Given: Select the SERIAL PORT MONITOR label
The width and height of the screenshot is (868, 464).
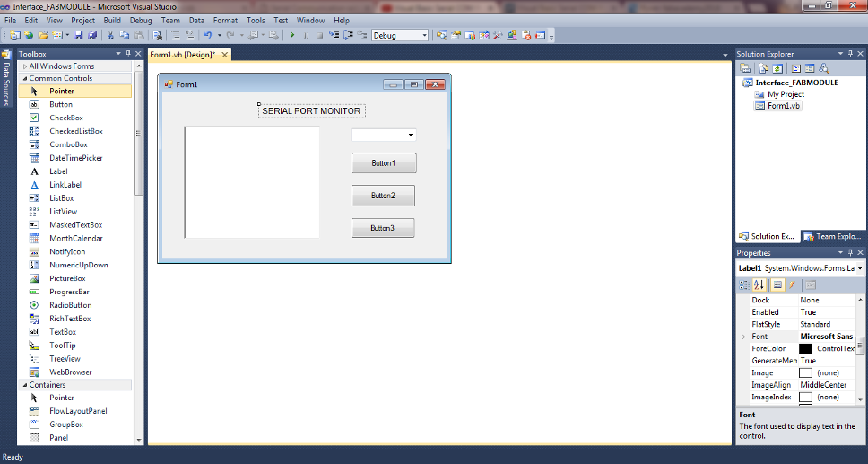Looking at the screenshot, I should click(311, 111).
